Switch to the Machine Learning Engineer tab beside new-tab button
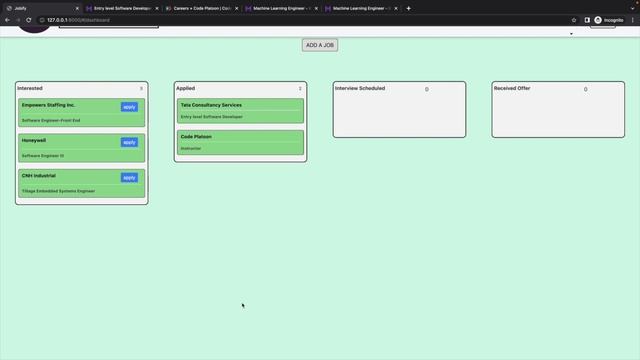 [361, 8]
